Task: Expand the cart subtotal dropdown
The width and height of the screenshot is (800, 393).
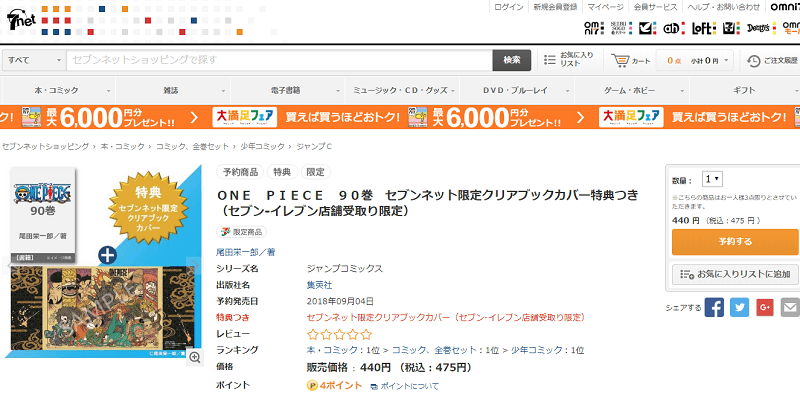Action: [726, 61]
